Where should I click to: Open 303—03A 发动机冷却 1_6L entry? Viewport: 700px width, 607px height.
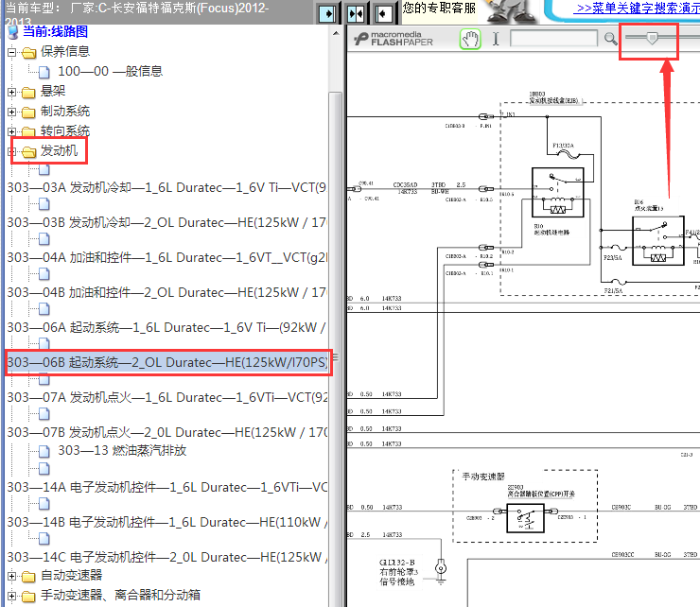[167, 187]
